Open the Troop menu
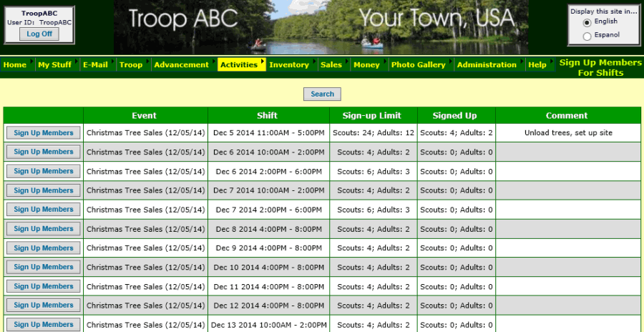The image size is (644, 332). 134,64
